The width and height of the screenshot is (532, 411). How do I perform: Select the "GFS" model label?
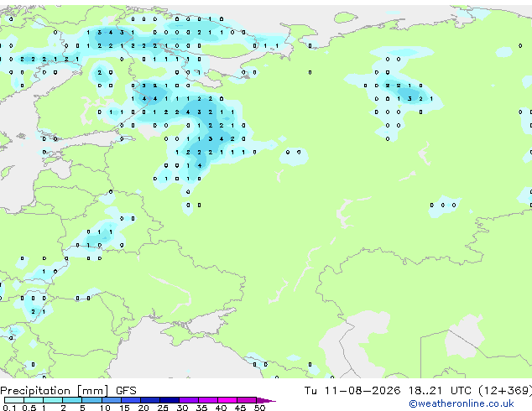click(126, 391)
